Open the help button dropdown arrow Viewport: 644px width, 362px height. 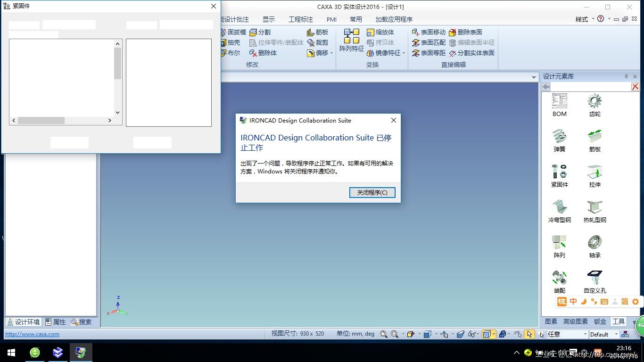coord(609,19)
